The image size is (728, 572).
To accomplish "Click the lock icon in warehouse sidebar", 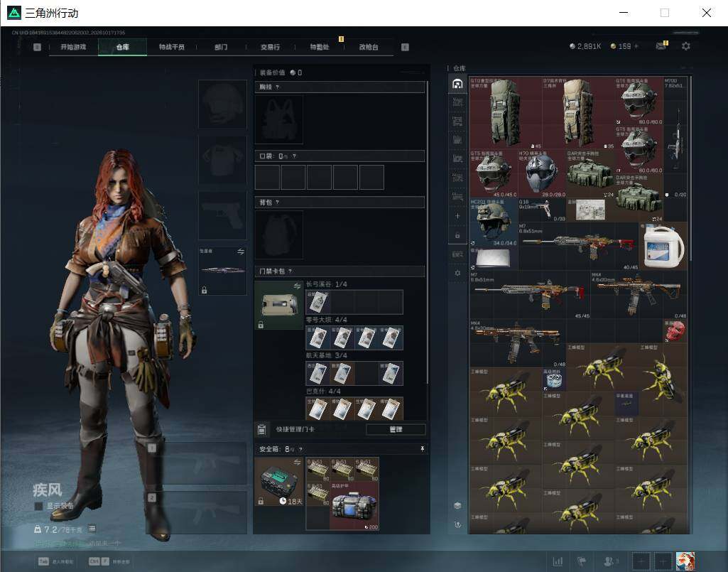I will 457,236.
